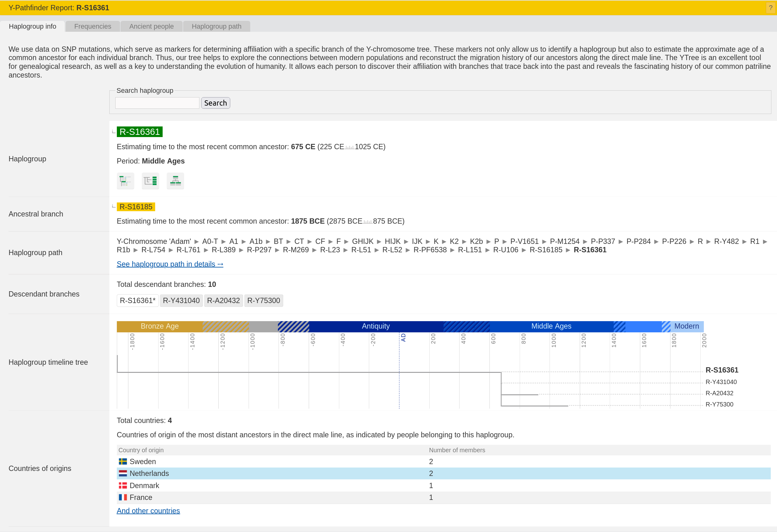Select the France row in countries table
This screenshot has height=532, width=777.
click(x=443, y=497)
